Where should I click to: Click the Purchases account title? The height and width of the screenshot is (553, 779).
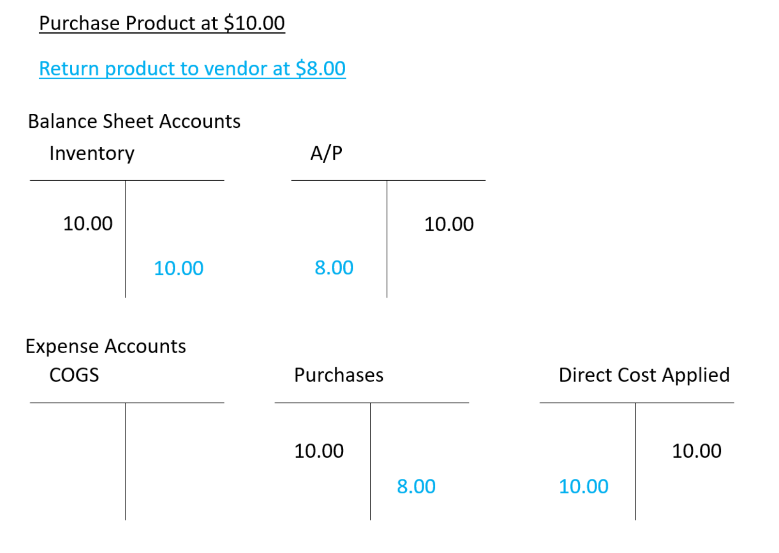point(338,376)
